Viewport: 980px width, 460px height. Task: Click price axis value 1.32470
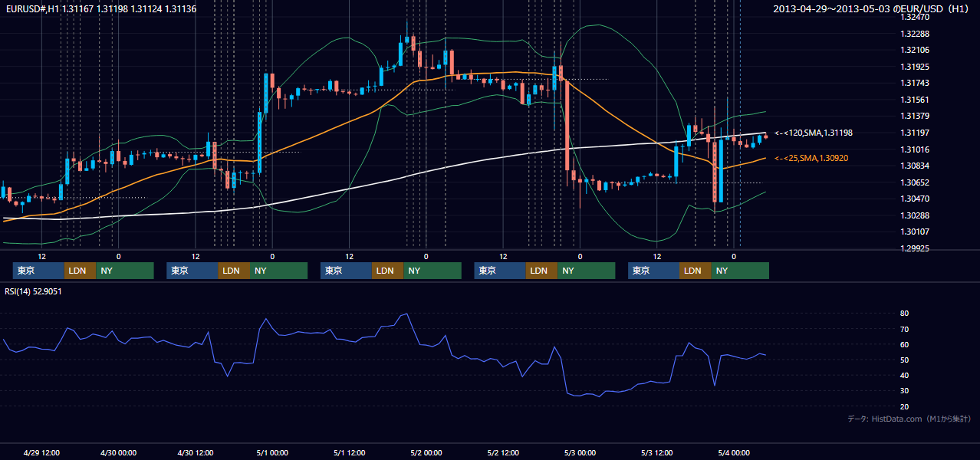pyautogui.click(x=916, y=17)
